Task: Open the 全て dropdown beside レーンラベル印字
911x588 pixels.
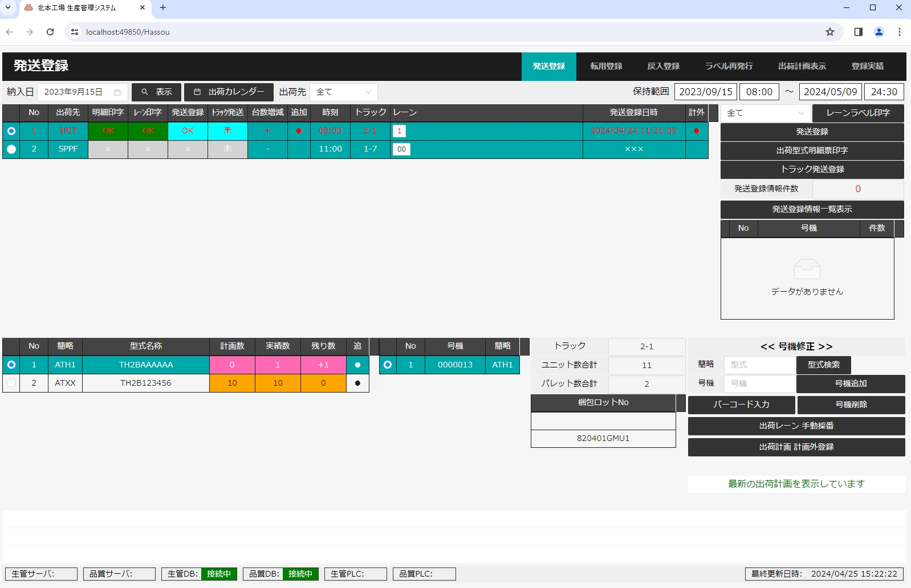Action: 766,113
